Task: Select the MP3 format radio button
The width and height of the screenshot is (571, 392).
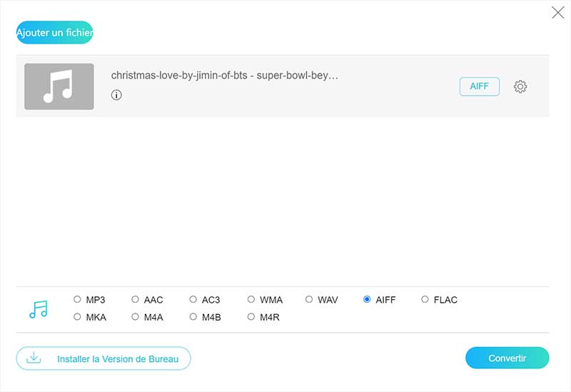Action: pyautogui.click(x=77, y=300)
